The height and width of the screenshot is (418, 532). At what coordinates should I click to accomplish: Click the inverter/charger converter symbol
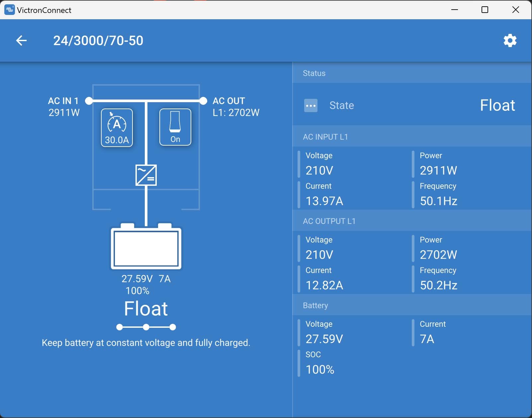[146, 175]
